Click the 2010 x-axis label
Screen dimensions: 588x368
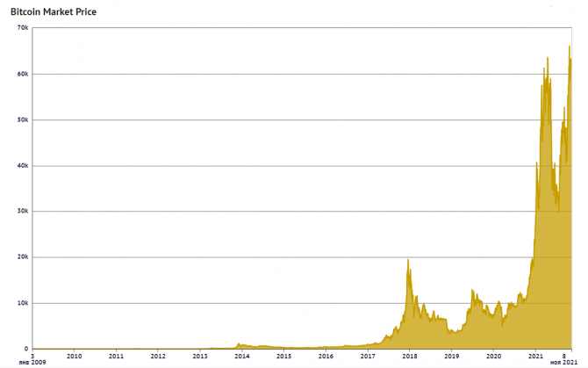tap(75, 356)
